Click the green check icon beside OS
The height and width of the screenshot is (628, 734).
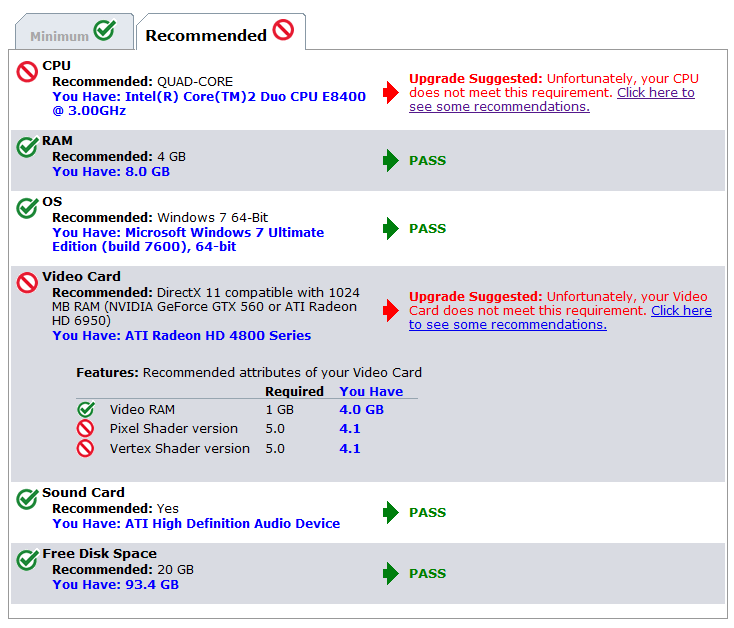point(27,208)
